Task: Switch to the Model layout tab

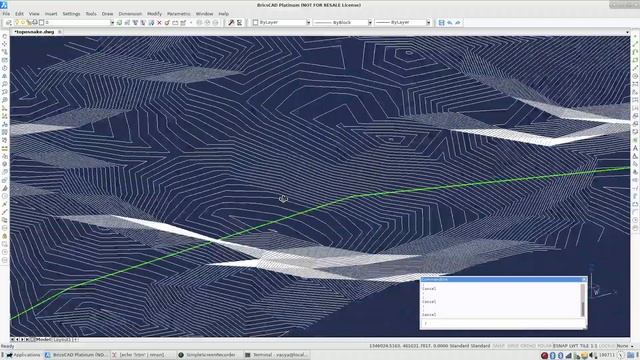Action: [43, 339]
